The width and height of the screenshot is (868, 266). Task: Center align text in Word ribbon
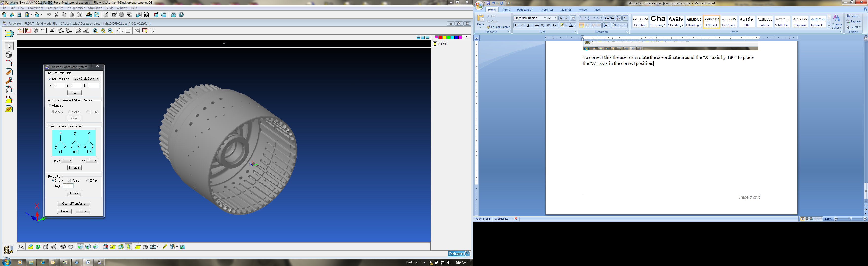point(587,25)
